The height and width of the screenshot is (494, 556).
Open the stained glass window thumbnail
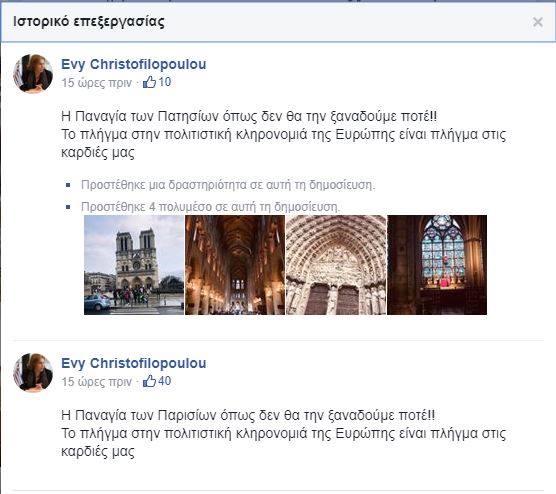click(437, 265)
